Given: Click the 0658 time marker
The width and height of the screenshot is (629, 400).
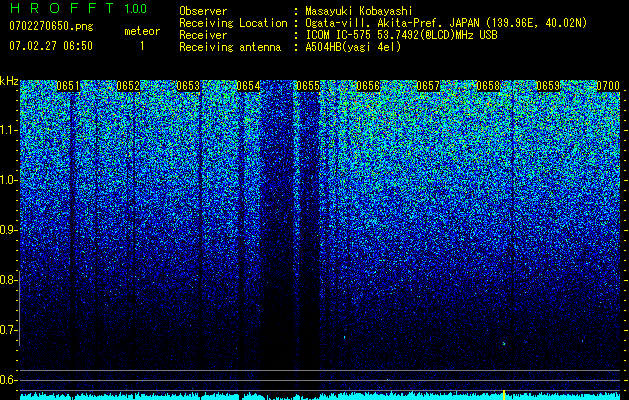Looking at the screenshot, I should pyautogui.click(x=488, y=86).
